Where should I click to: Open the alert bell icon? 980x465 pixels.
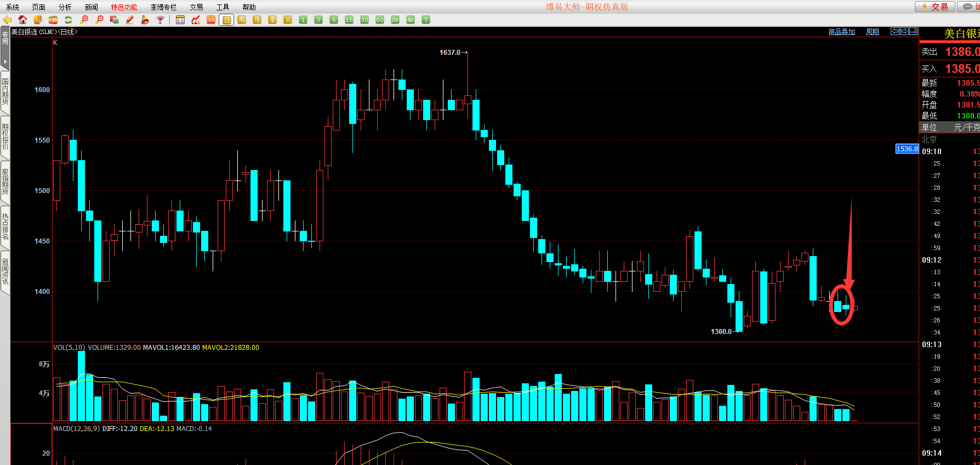145,20
